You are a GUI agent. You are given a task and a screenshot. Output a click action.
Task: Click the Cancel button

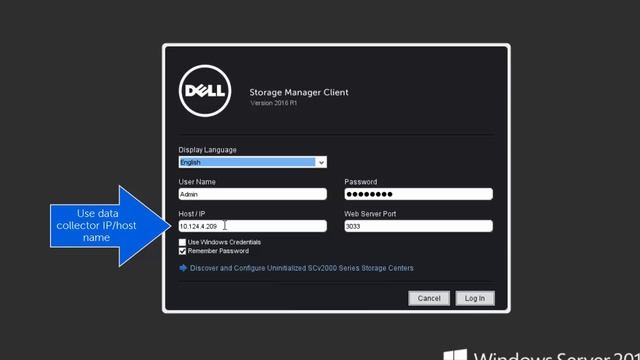[x=429, y=298]
